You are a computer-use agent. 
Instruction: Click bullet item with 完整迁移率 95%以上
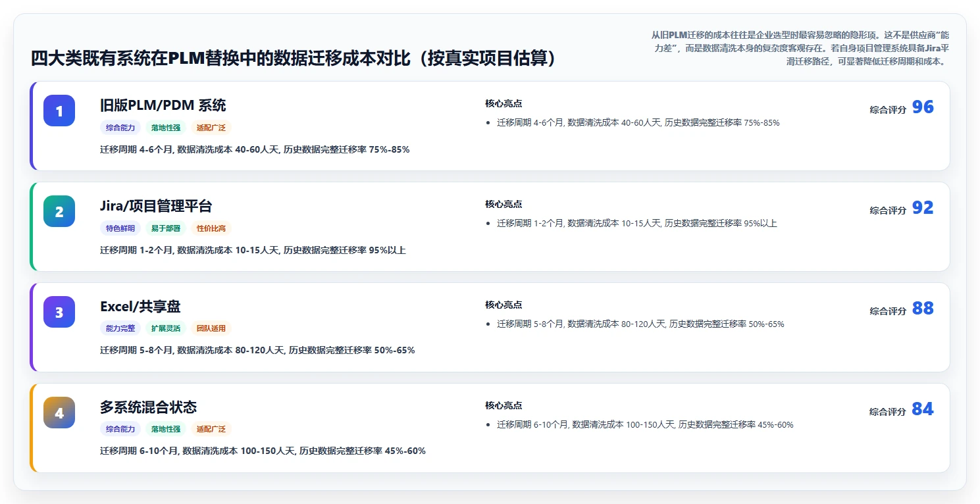click(x=637, y=224)
